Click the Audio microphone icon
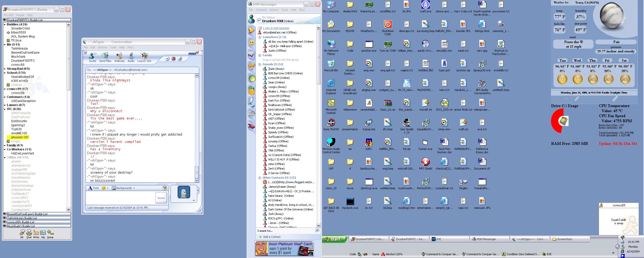This screenshot has width=644, height=258. click(x=131, y=57)
